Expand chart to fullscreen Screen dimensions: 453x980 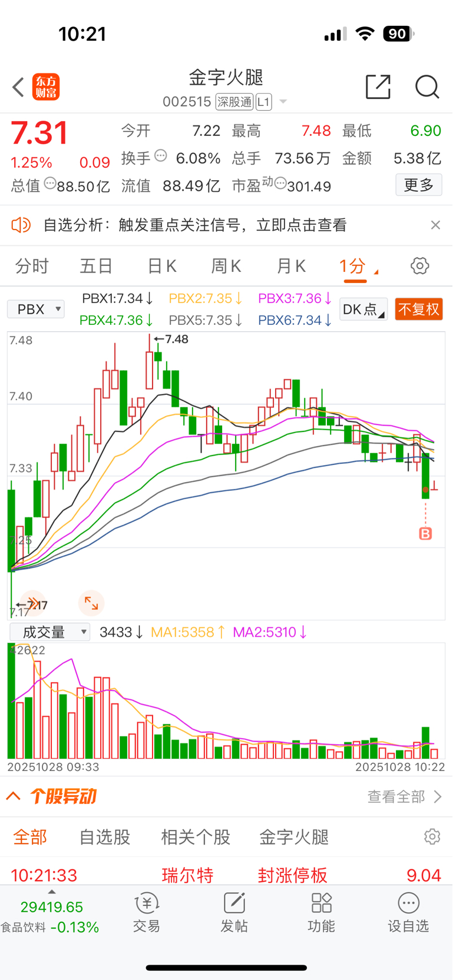coord(91,603)
